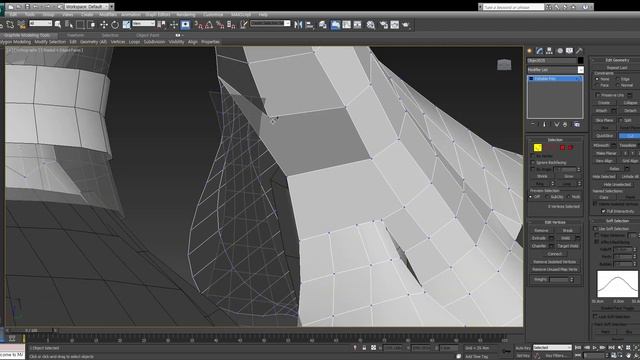
Task: Select Element sub-object level icon
Action: click(x=570, y=147)
